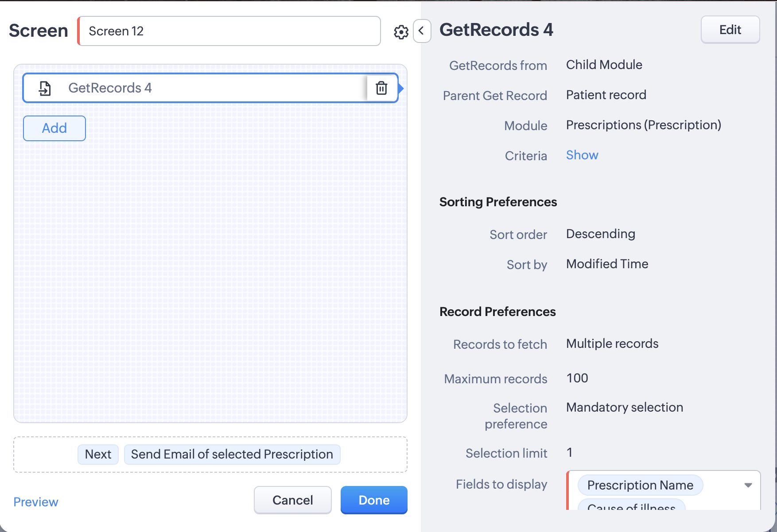Click the gear settings icon beside screen name
Image resolution: width=777 pixels, height=532 pixels.
tap(401, 32)
